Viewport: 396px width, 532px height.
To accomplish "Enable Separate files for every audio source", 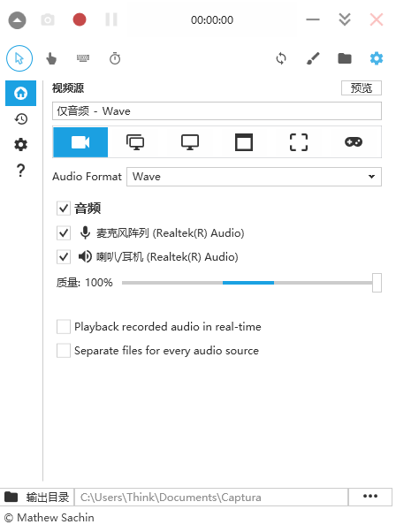I will point(64,351).
